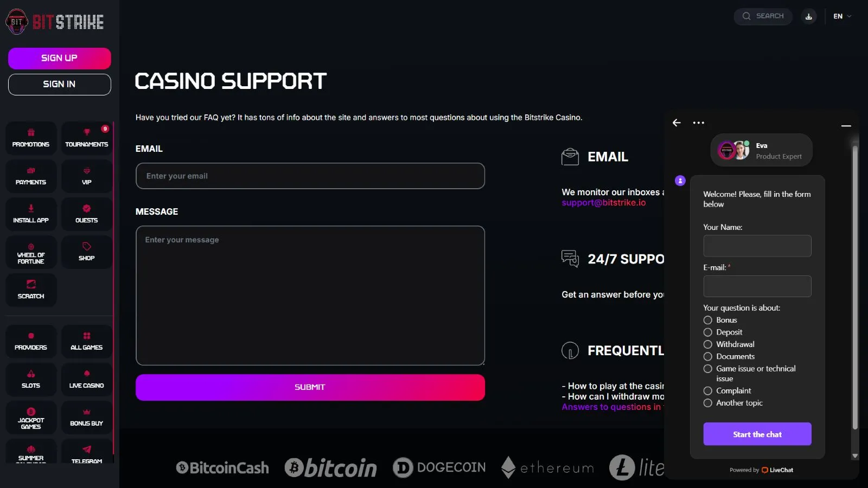Select the Withdrawal radio option
Screen dimensions: 868x488
click(708, 344)
